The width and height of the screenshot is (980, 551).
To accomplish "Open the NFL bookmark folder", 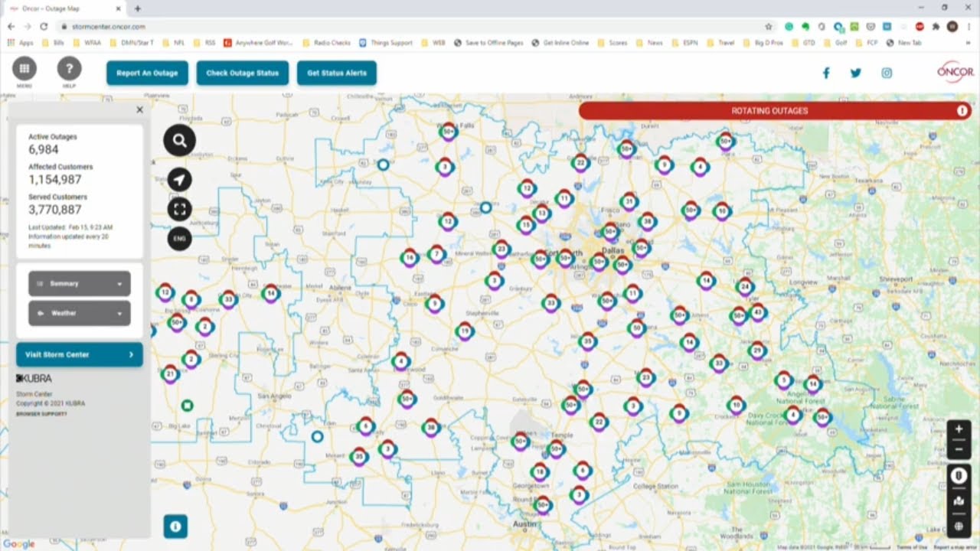I will [173, 43].
